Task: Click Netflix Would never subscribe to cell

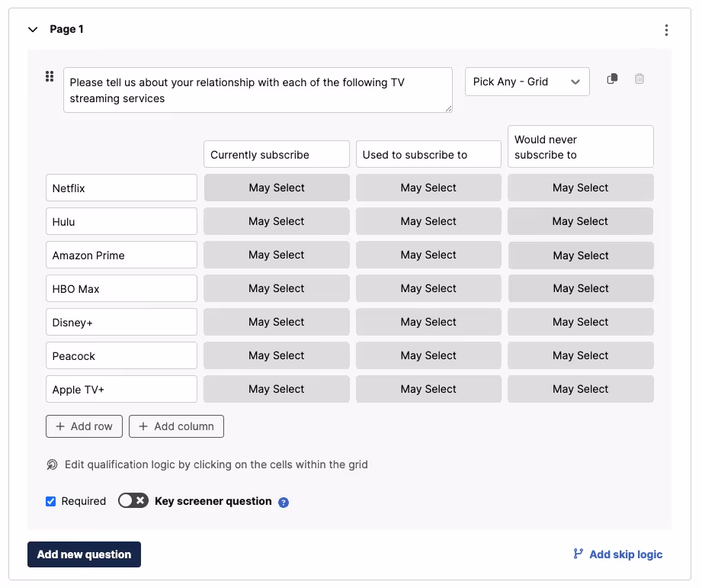Action: pos(580,188)
